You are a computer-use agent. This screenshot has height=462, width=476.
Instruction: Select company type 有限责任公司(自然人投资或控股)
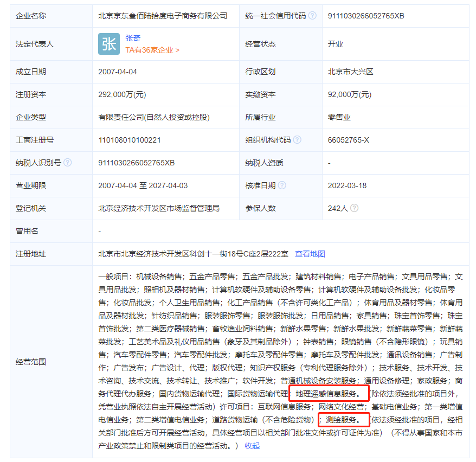[154, 117]
